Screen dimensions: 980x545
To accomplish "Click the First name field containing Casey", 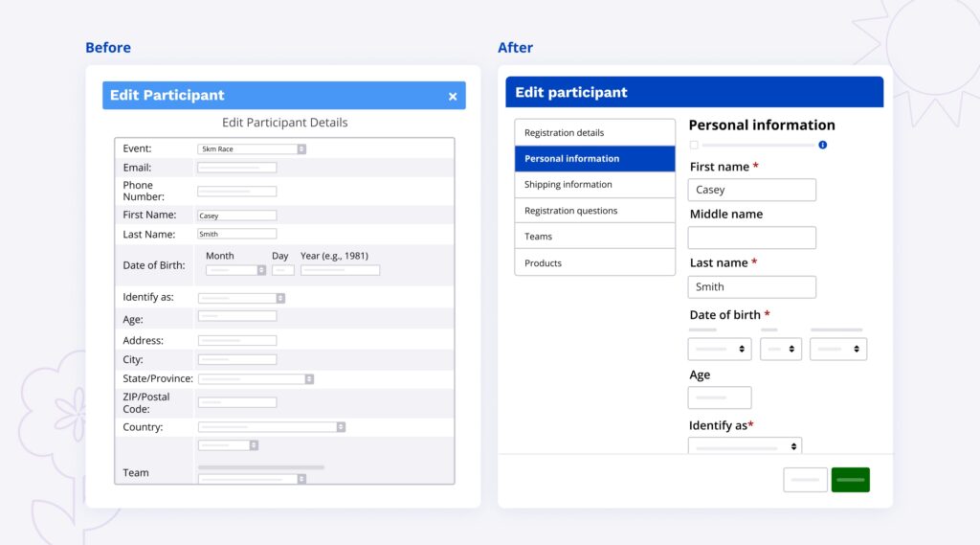I will coord(751,190).
